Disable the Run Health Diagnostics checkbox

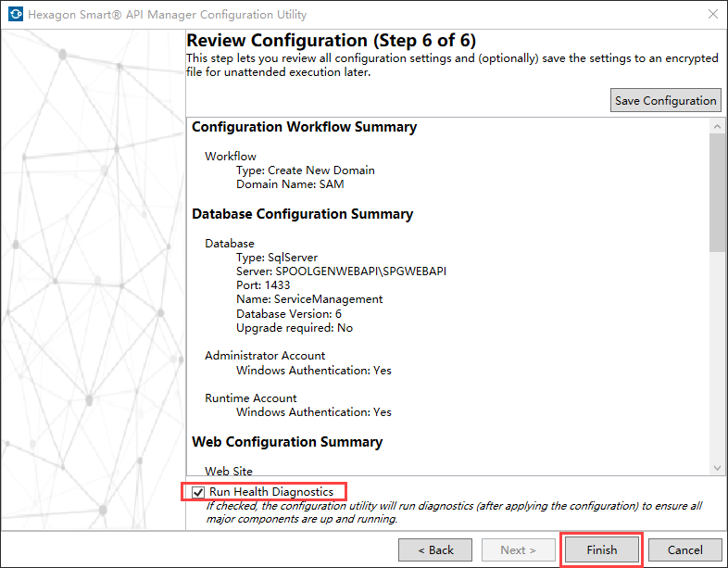pos(199,492)
